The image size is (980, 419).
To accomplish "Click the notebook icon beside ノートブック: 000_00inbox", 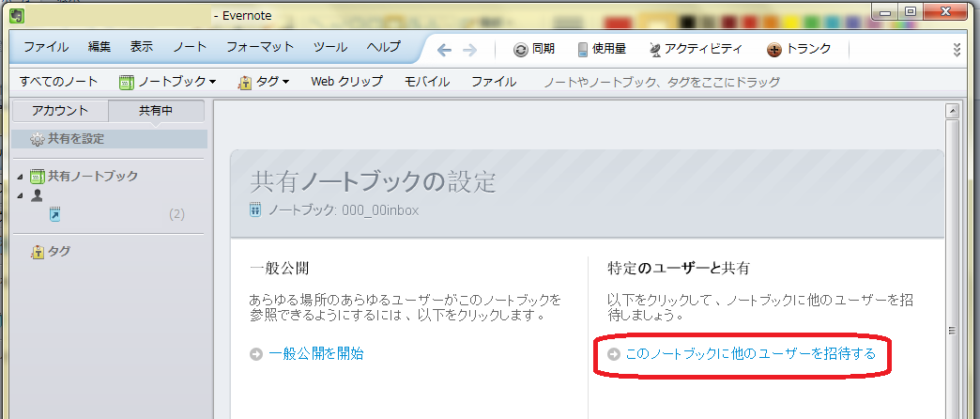I will [x=255, y=210].
